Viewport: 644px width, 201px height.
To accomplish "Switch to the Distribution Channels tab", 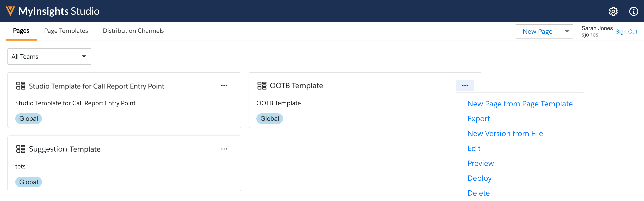I will pos(133,31).
